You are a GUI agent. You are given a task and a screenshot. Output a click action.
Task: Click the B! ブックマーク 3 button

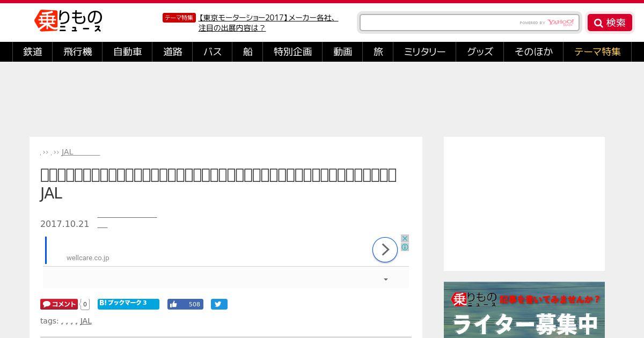pyautogui.click(x=128, y=304)
